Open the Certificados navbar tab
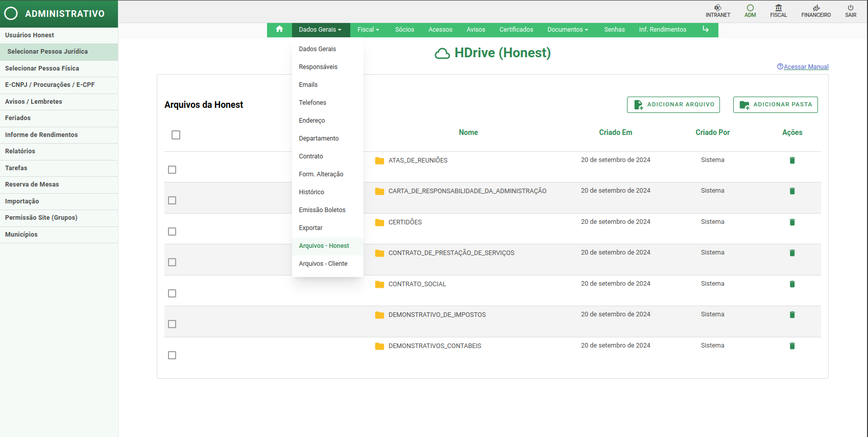The height and width of the screenshot is (437, 868). tap(516, 30)
